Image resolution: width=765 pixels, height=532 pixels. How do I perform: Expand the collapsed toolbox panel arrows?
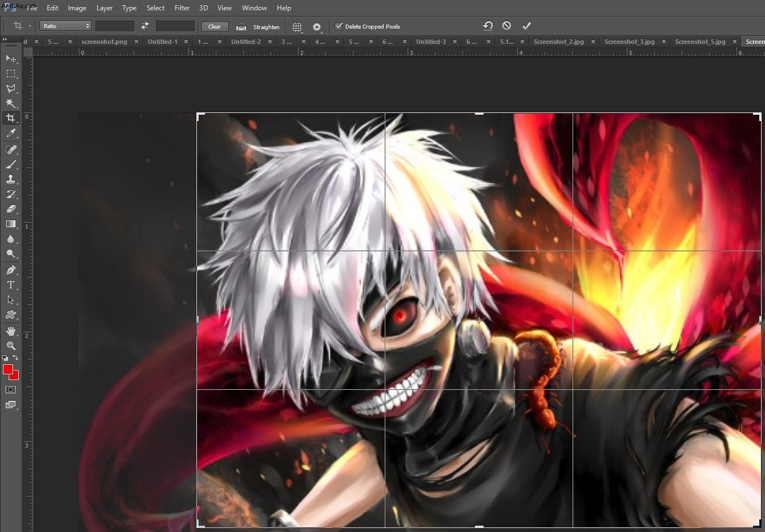[x=5, y=39]
